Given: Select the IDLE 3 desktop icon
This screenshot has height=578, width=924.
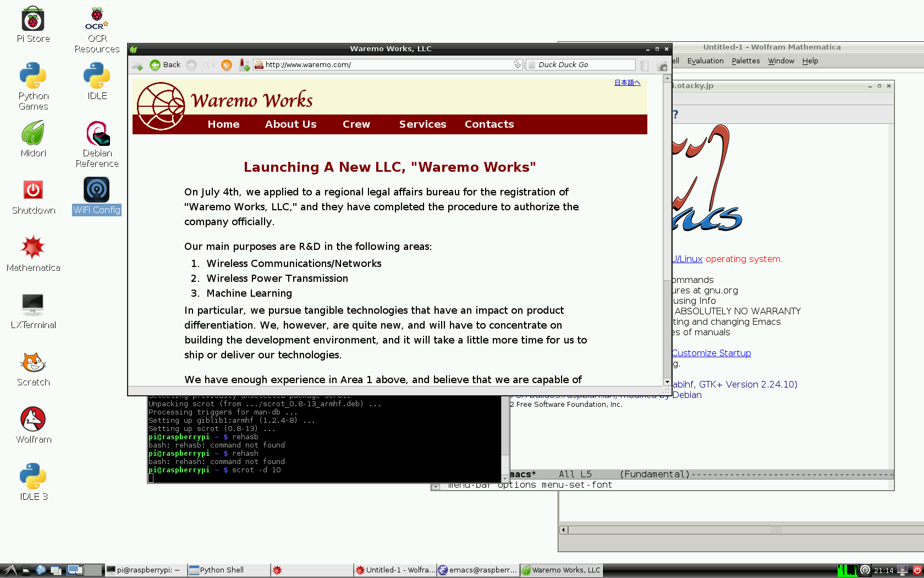Looking at the screenshot, I should point(33,483).
